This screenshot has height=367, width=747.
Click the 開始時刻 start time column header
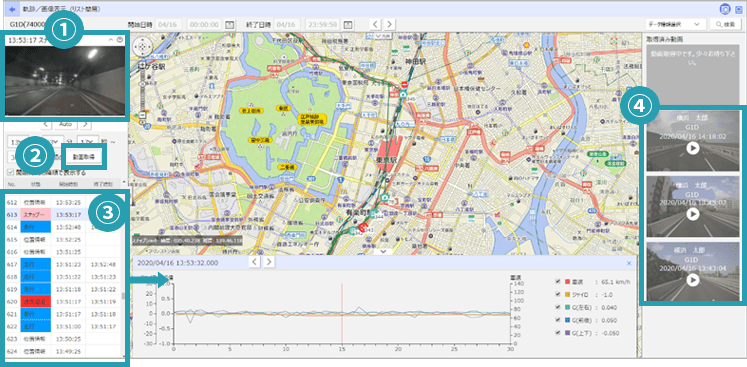pyautogui.click(x=69, y=183)
